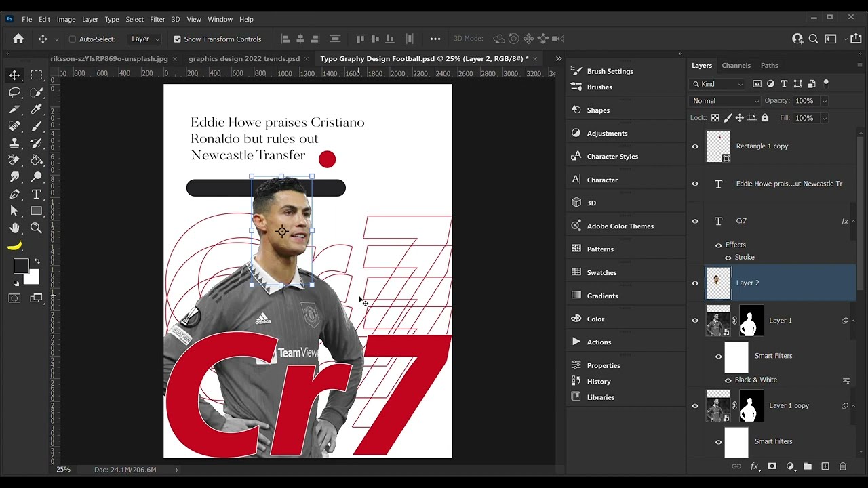Viewport: 868px width, 488px height.
Task: Toggle visibility of Layer 1
Action: pos(695,321)
